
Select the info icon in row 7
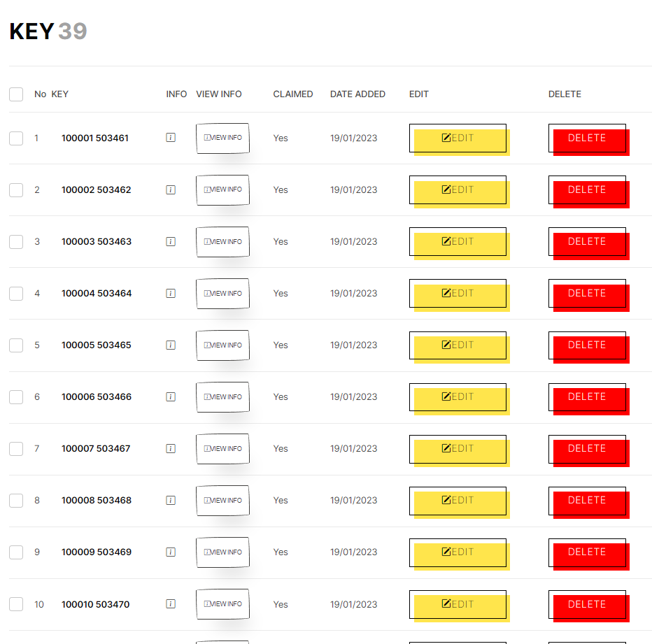point(171,449)
